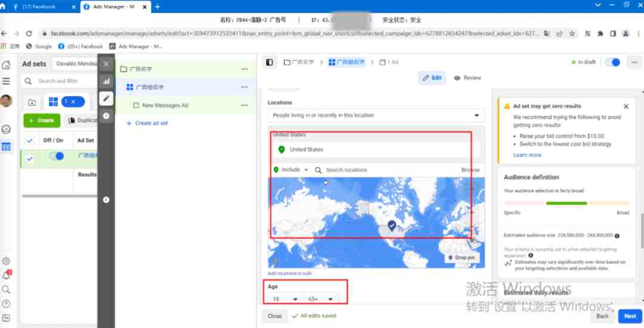Open the Include dropdown
The image size is (644, 328).
pos(291,169)
